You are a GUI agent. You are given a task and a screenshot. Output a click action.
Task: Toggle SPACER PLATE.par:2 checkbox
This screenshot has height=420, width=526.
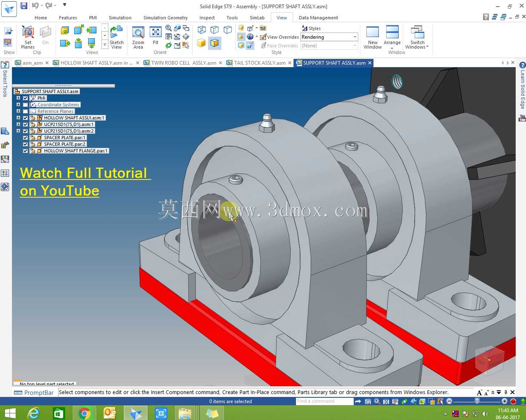[x=26, y=144]
